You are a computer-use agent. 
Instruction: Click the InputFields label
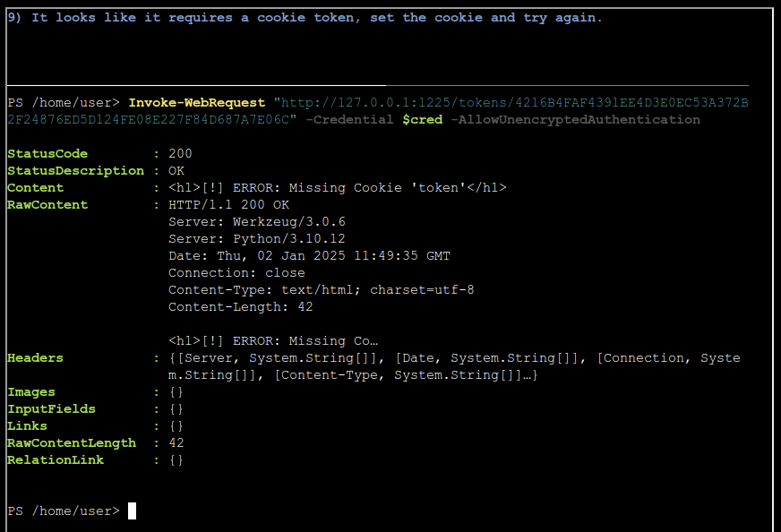pyautogui.click(x=51, y=409)
